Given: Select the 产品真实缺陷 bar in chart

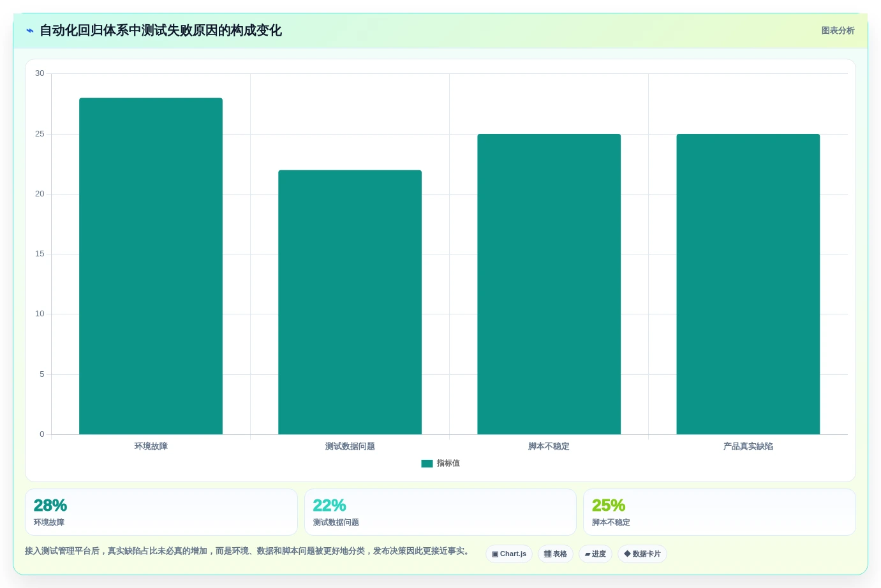Looking at the screenshot, I should tap(748, 284).
